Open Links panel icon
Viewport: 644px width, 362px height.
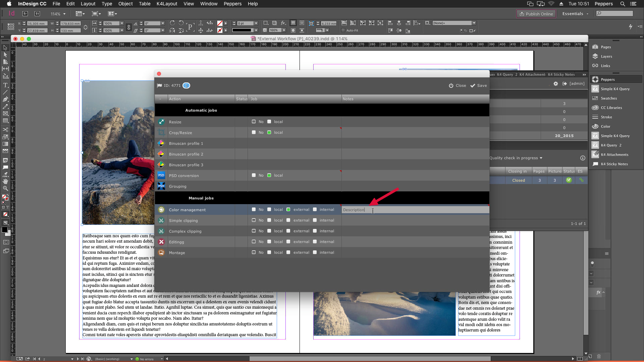click(x=595, y=66)
